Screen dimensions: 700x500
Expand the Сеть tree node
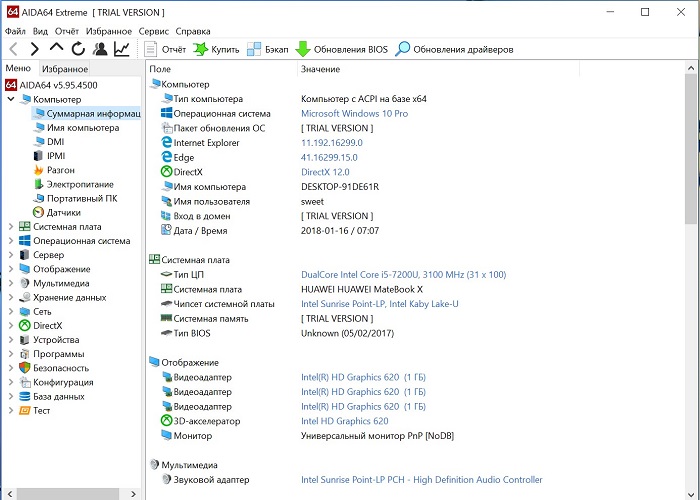pos(11,312)
